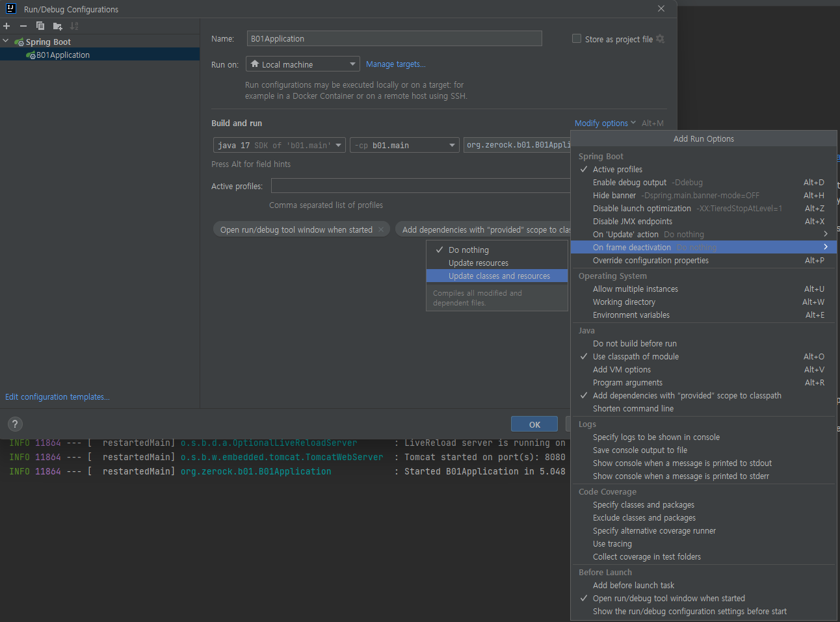The image size is (840, 622).
Task: Select Specify logs to be shown in console
Action: [703, 437]
